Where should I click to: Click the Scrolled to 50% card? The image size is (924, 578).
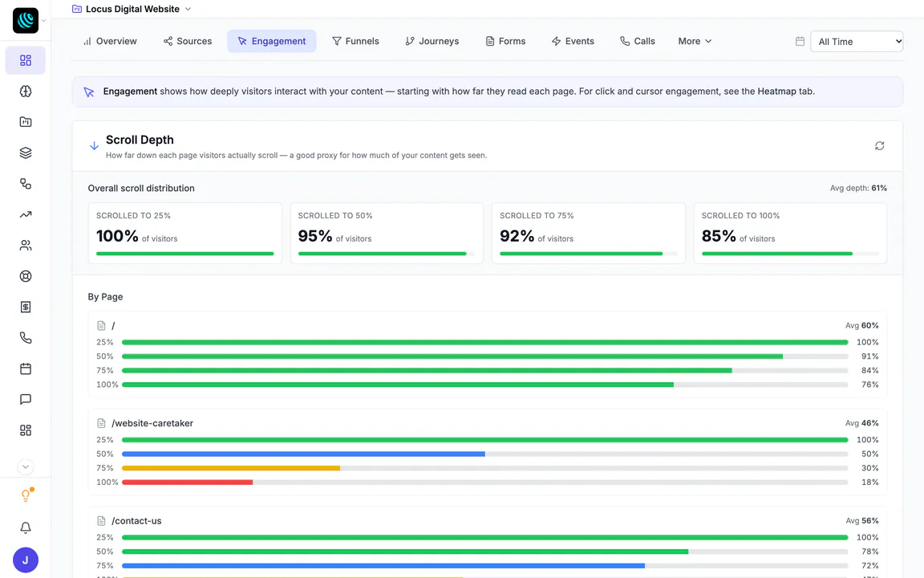[387, 233]
